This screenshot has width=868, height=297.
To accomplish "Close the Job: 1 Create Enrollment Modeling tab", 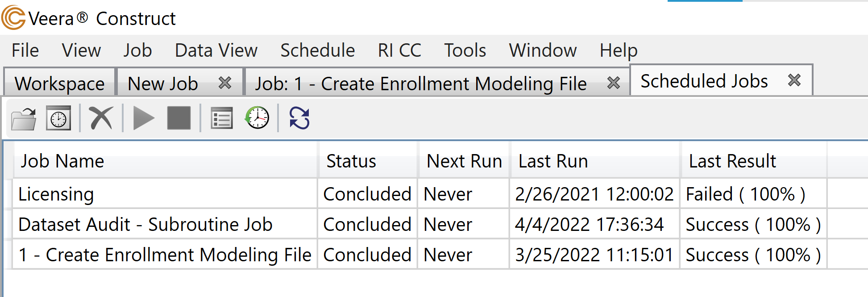I will click(x=614, y=83).
